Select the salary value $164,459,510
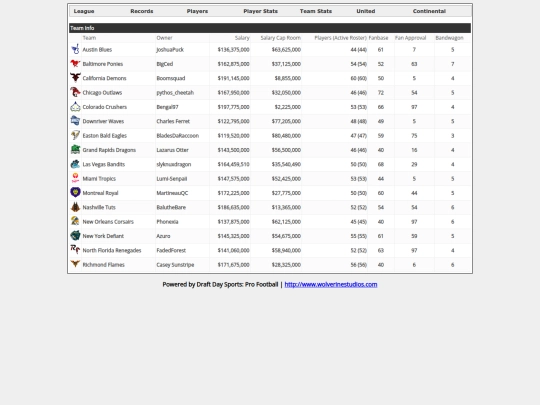 pyautogui.click(x=233, y=164)
